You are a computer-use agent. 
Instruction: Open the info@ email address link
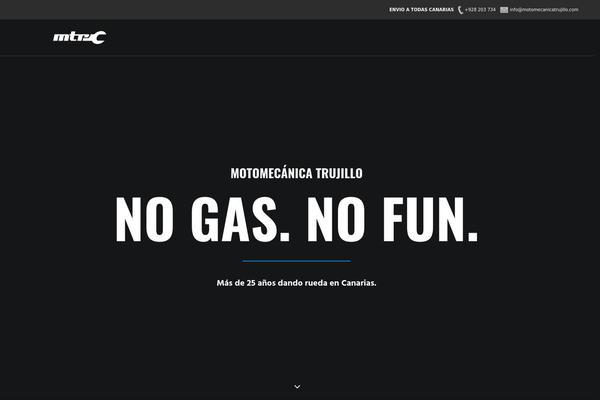544,10
